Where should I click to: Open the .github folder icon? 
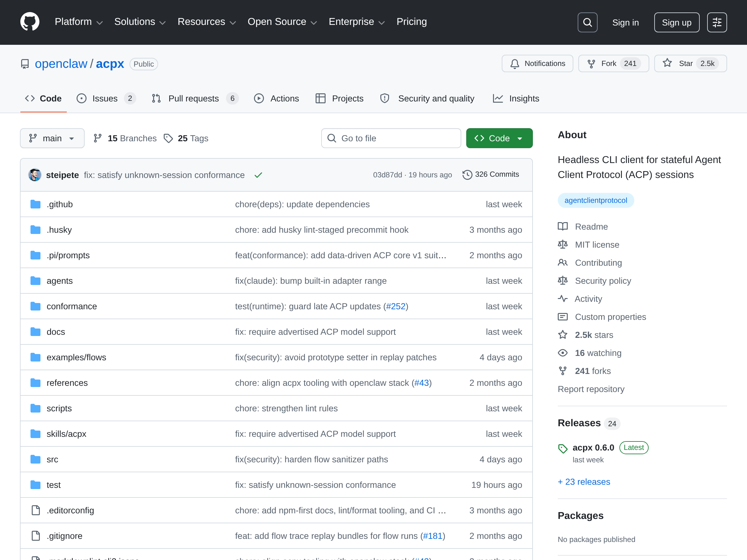[35, 204]
